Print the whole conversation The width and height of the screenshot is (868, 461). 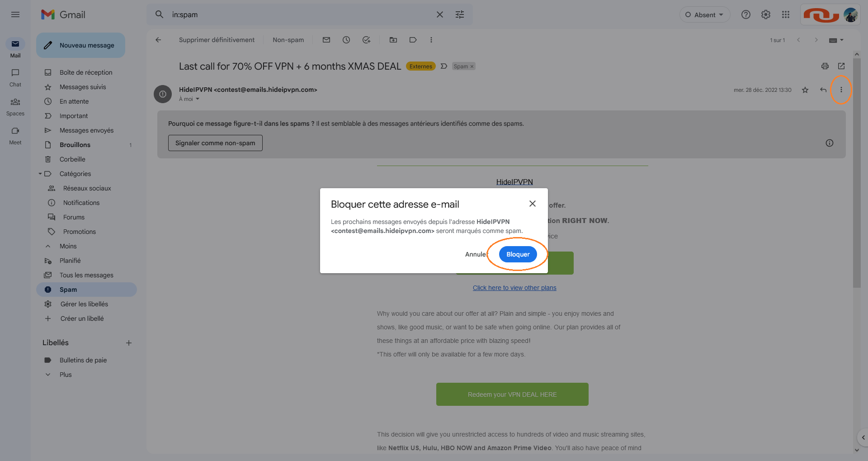click(825, 66)
